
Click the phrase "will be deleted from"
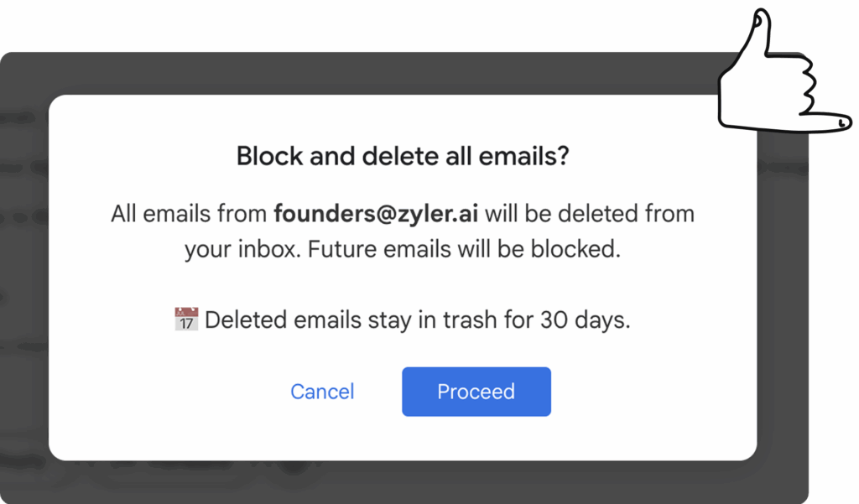tap(590, 214)
